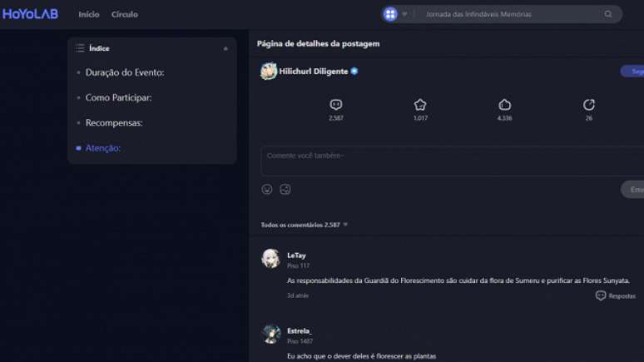Go to the Início tab
This screenshot has height=362, width=644.
point(89,14)
